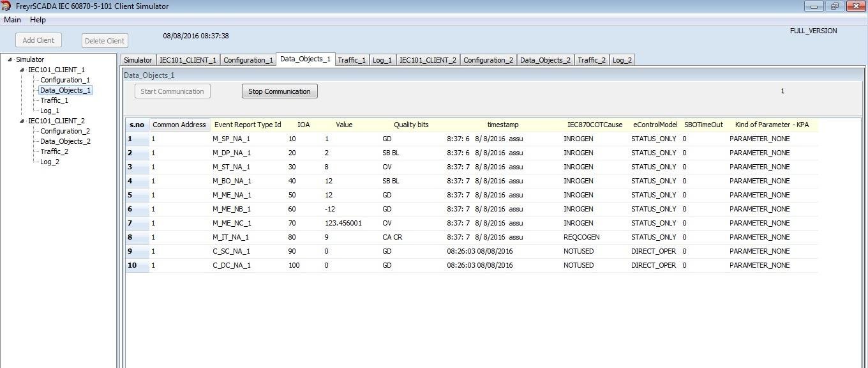Click the Stop Communication button
This screenshot has width=868, height=368.
280,91
